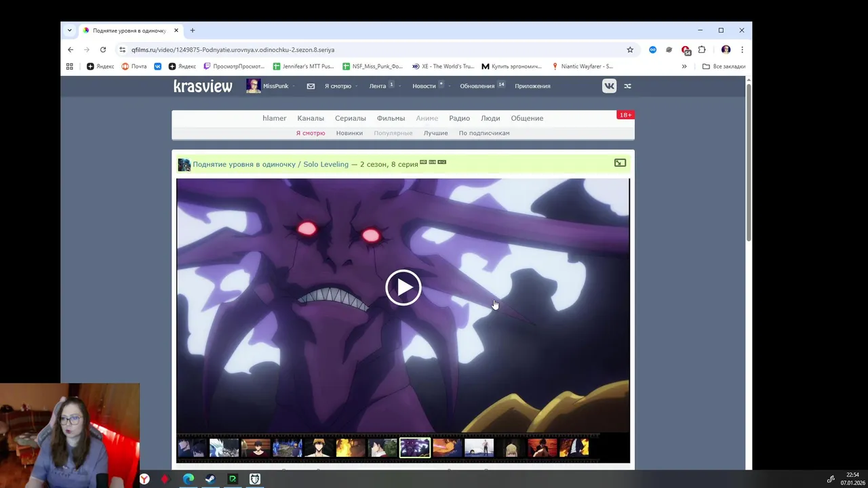Open the green app icon in taskbar
868x488 pixels.
click(x=233, y=479)
